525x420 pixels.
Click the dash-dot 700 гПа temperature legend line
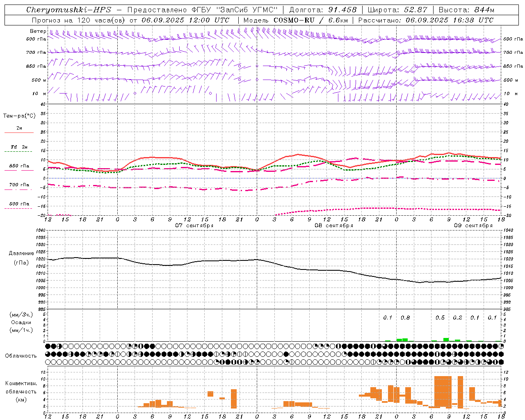point(19,189)
